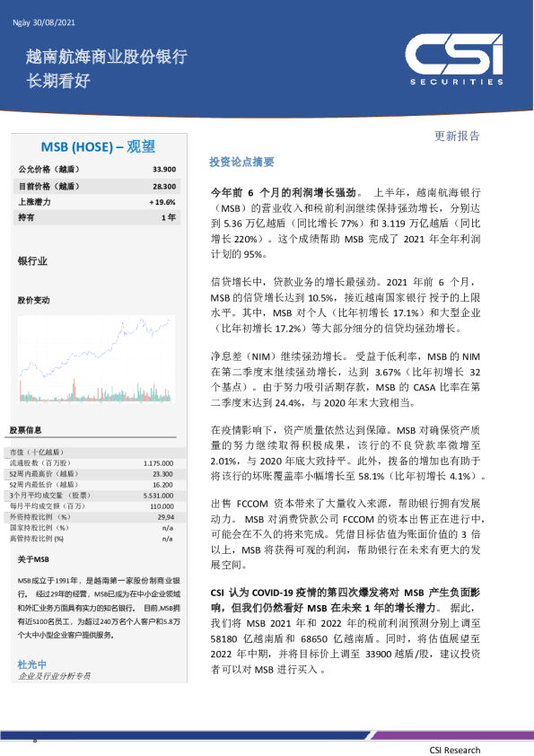Click the 国家持股比例 row label

[39, 528]
